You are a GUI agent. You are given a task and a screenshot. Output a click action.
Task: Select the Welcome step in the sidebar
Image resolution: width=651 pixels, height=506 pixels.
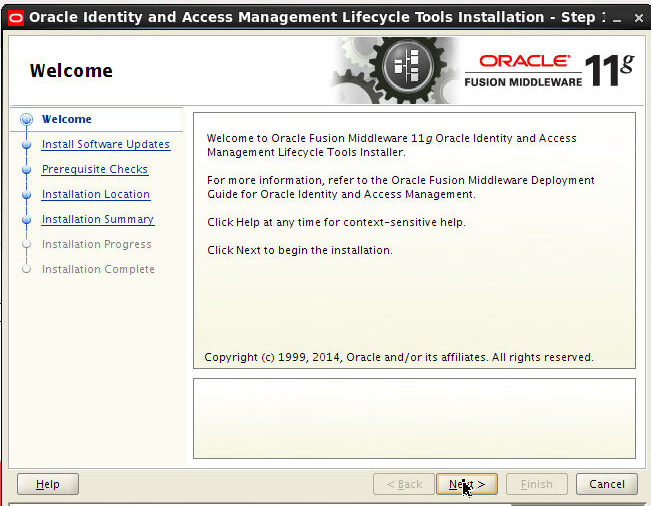66,119
